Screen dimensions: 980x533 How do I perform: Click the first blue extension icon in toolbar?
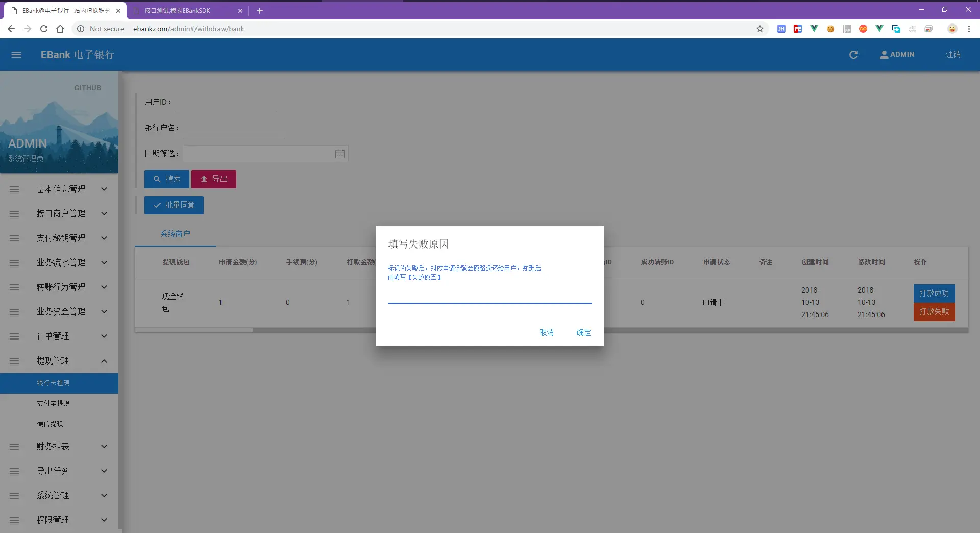[781, 29]
